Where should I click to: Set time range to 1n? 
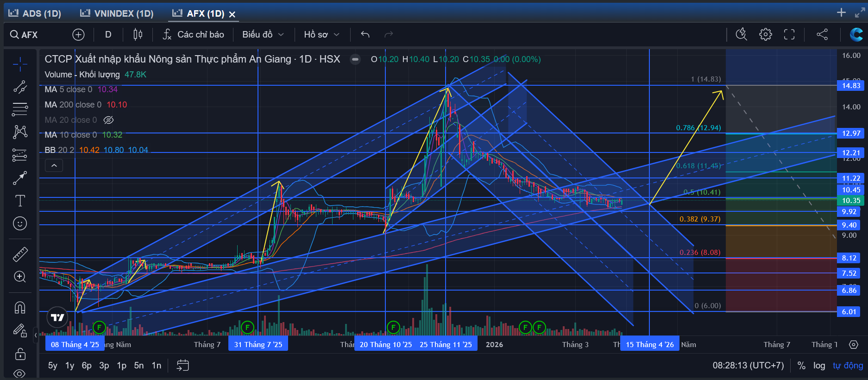tap(157, 366)
